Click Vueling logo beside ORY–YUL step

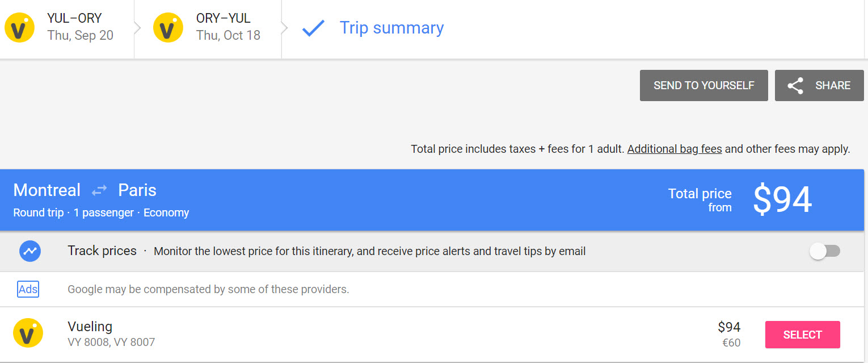(x=168, y=28)
